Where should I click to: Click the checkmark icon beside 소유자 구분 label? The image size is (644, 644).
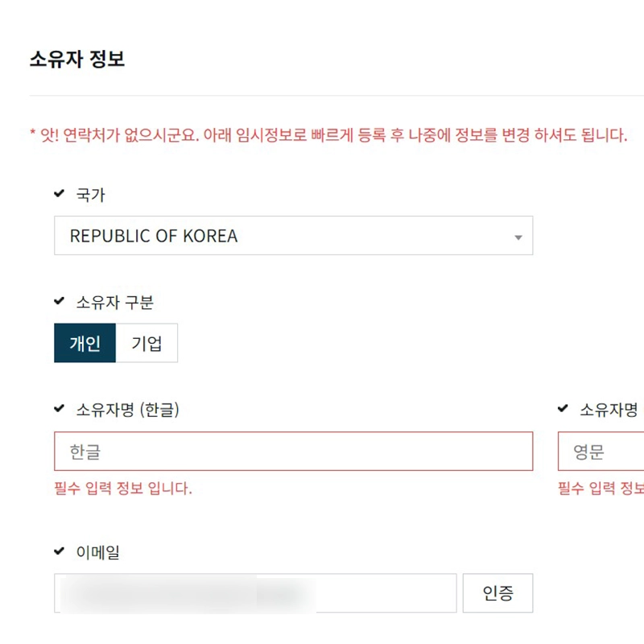pos(60,301)
